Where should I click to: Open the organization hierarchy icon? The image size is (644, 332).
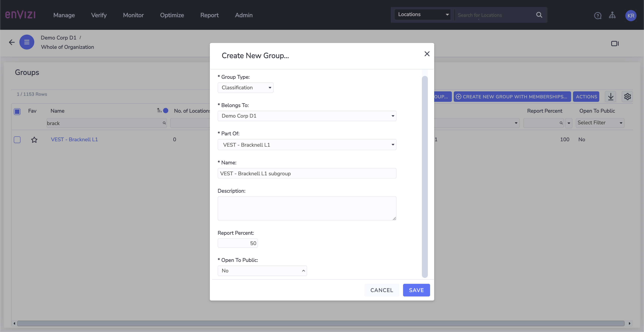coord(612,15)
